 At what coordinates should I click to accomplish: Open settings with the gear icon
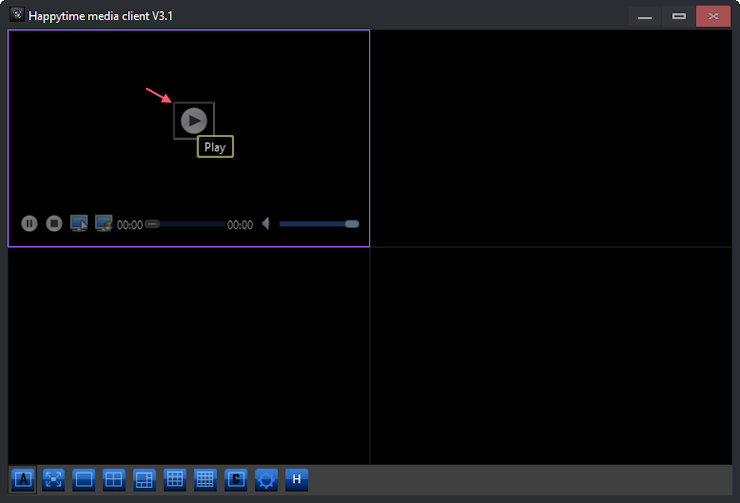pos(266,480)
